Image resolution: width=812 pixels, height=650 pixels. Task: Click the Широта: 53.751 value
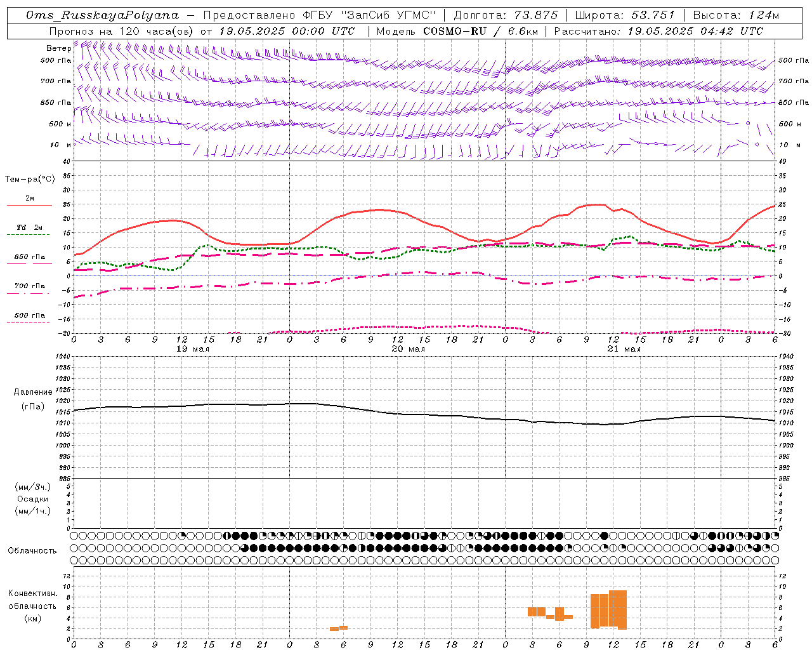[625, 15]
